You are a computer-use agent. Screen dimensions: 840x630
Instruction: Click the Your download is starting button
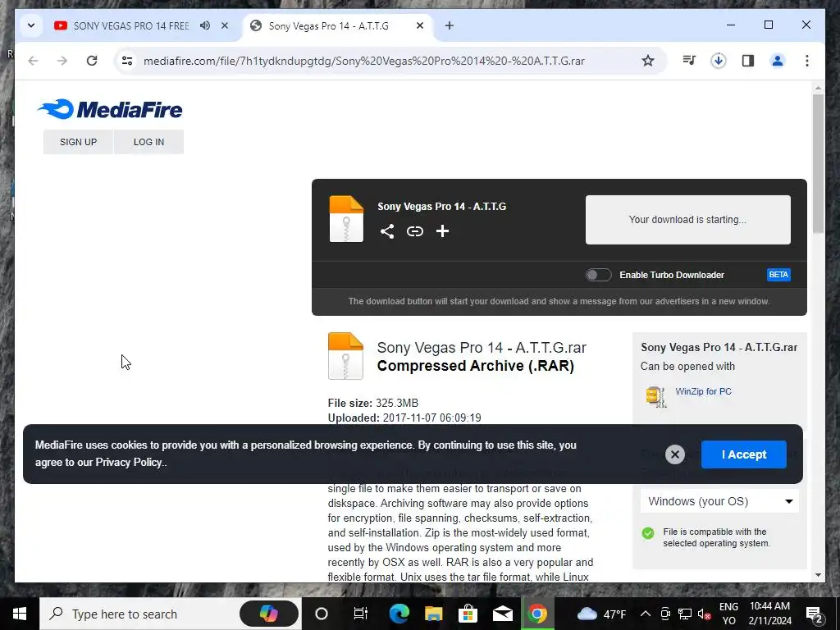[688, 220]
